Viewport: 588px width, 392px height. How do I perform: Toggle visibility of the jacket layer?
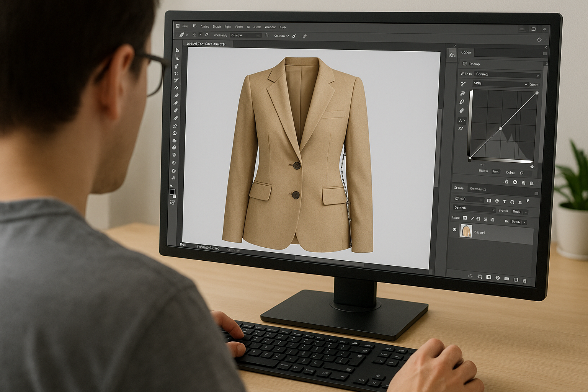pos(454,230)
